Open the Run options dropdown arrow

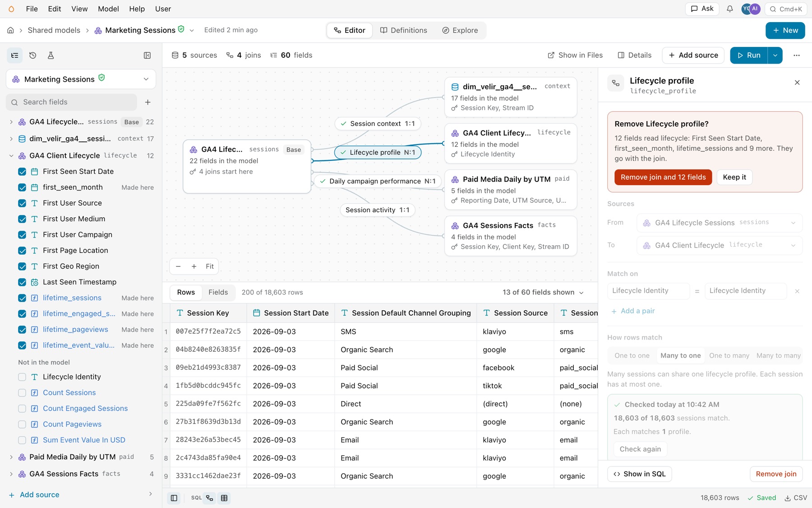coord(775,56)
